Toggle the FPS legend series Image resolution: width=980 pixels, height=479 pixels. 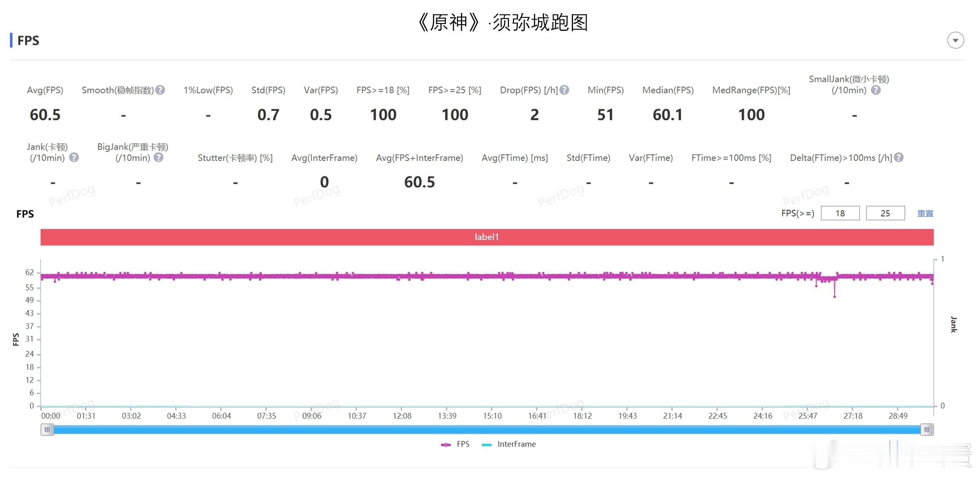point(455,444)
